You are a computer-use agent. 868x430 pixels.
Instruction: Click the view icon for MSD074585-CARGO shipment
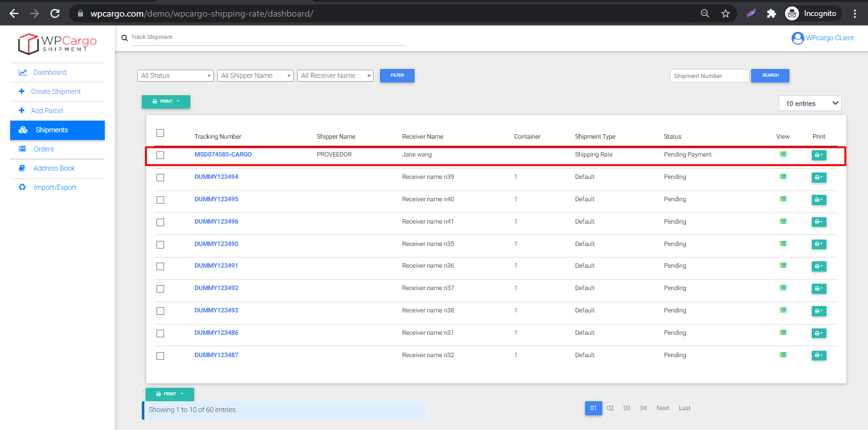pyautogui.click(x=782, y=155)
